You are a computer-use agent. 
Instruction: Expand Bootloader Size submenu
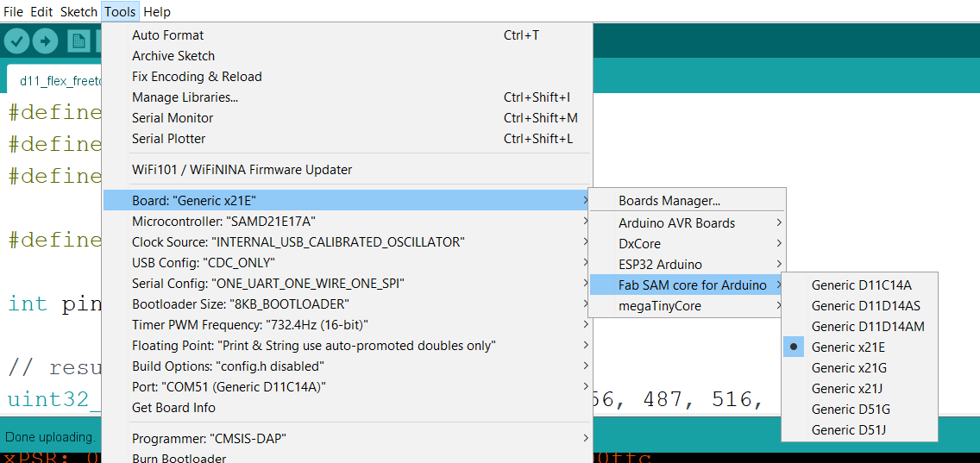click(347, 304)
